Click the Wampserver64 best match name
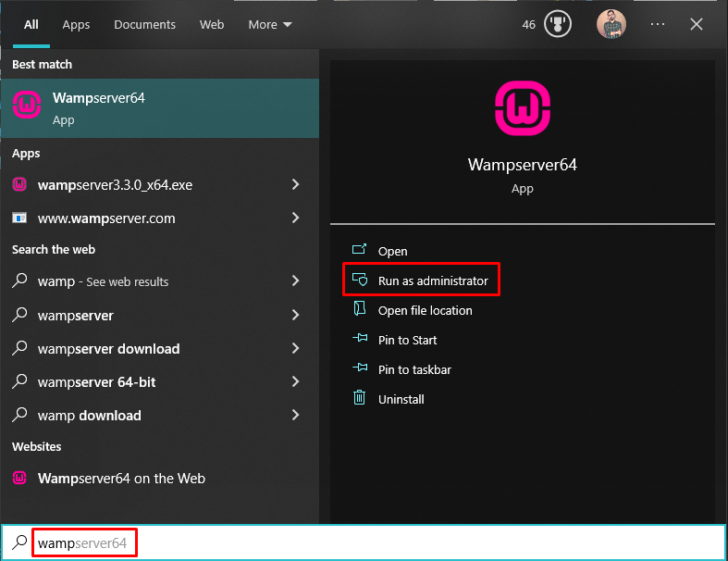 point(99,97)
